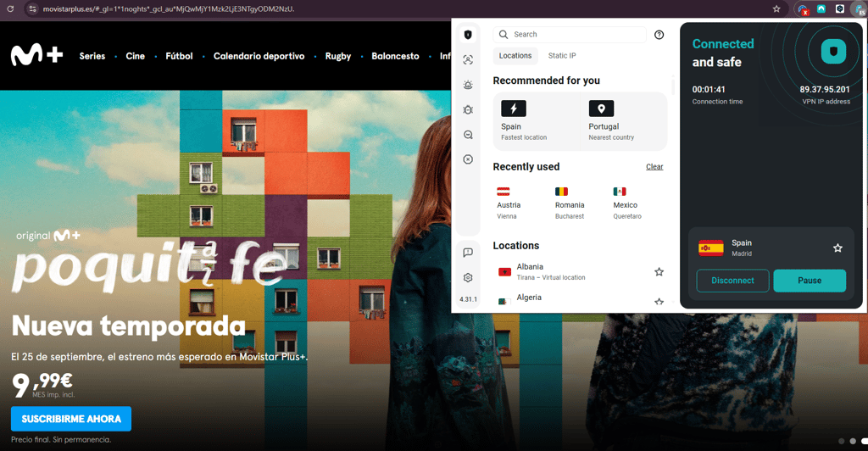Clear the recently used locations

[654, 166]
